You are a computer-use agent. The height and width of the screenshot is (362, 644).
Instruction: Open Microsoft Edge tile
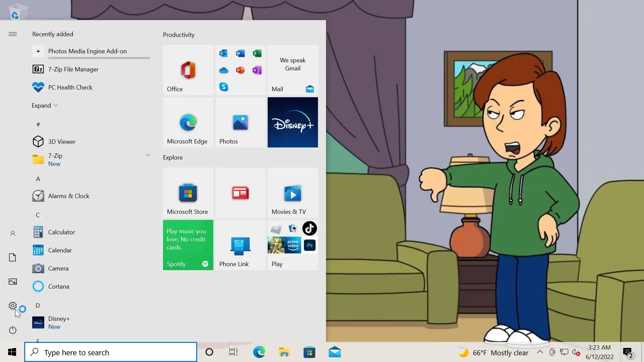(x=188, y=122)
